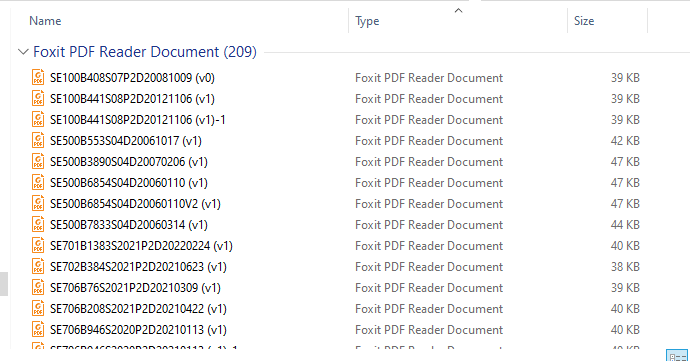Collapse the Foxit PDF Reader Document group

pos(23,52)
